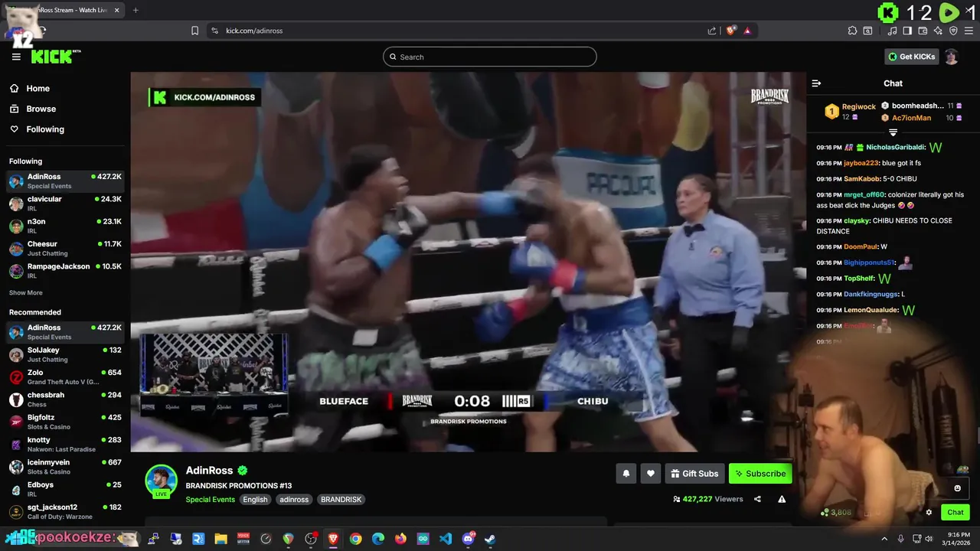
Task: Open the emoji picker in chat
Action: 957,488
